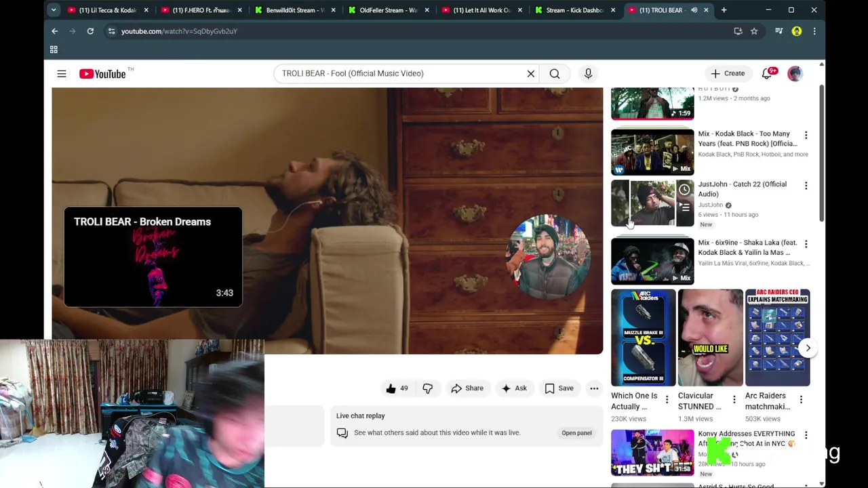Viewport: 868px width, 488px height.
Task: Open more actions menu beside Save
Action: click(x=594, y=388)
